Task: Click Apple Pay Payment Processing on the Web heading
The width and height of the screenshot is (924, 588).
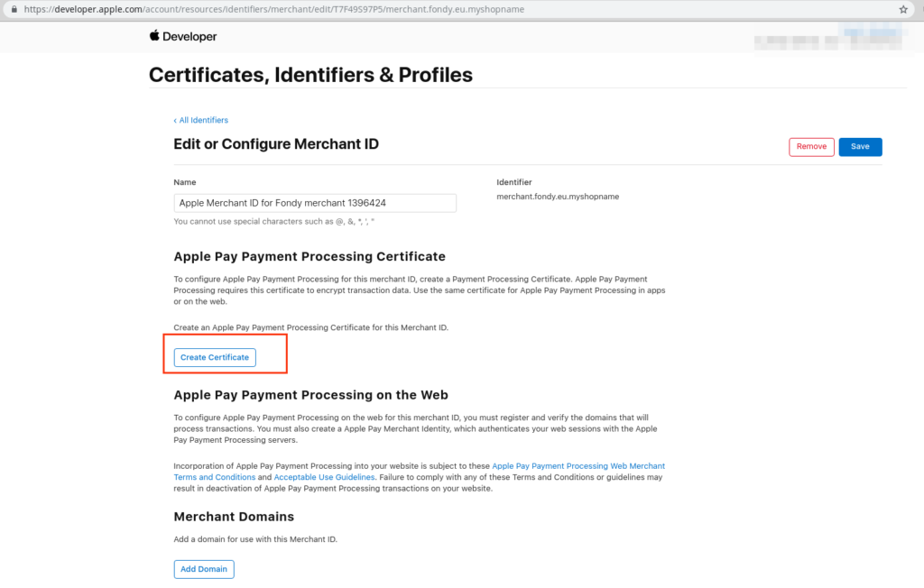Action: pyautogui.click(x=310, y=395)
